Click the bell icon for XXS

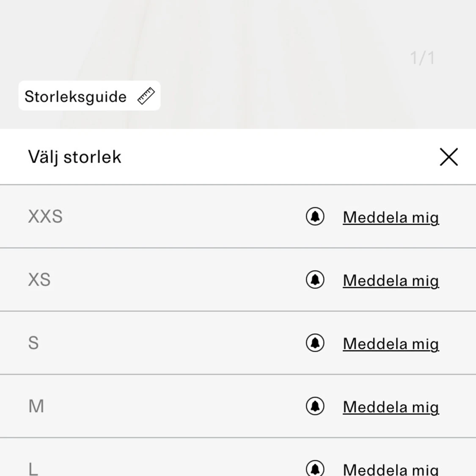tap(315, 217)
